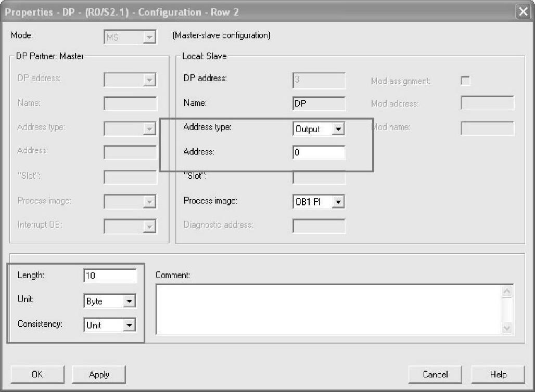Expand the local Process image dropdown
535x392 pixels.
pyautogui.click(x=338, y=202)
